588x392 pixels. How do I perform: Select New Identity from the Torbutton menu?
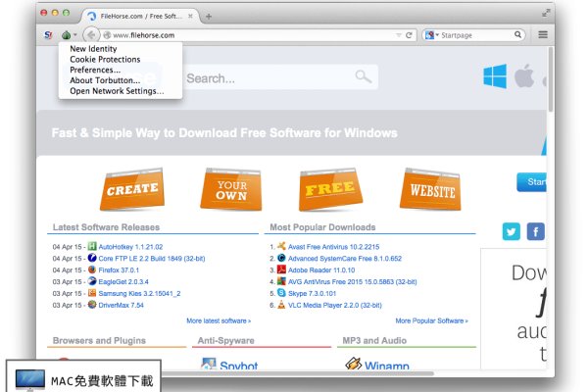[93, 49]
